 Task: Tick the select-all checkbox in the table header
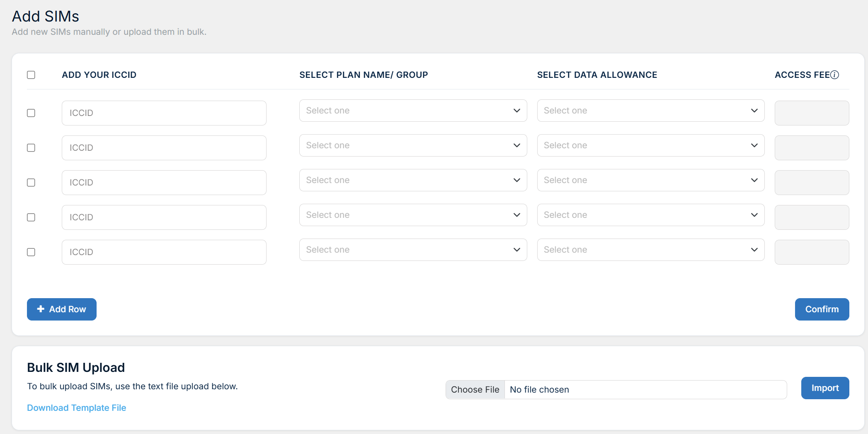point(31,75)
